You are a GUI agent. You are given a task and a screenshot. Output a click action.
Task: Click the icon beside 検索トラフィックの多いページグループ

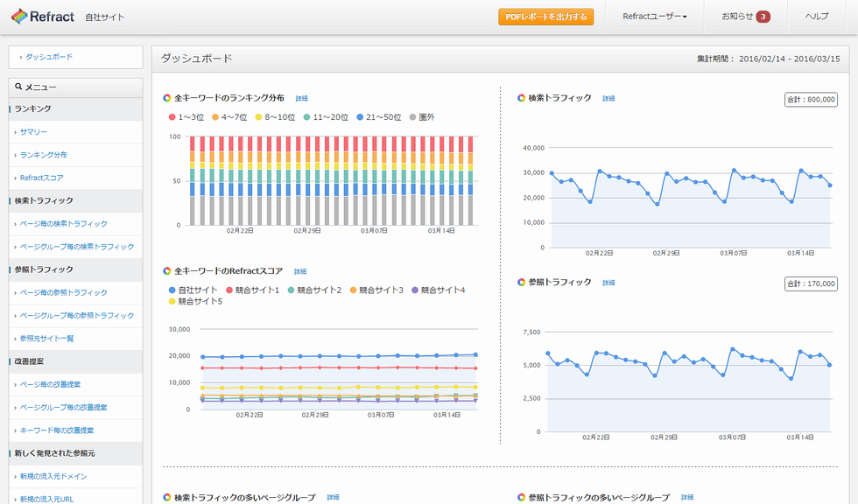(167, 497)
